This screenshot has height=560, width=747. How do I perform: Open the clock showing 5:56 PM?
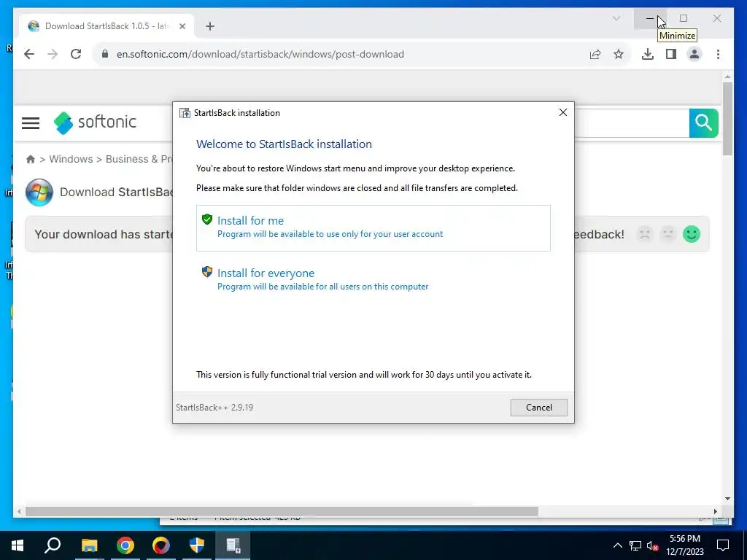click(684, 545)
